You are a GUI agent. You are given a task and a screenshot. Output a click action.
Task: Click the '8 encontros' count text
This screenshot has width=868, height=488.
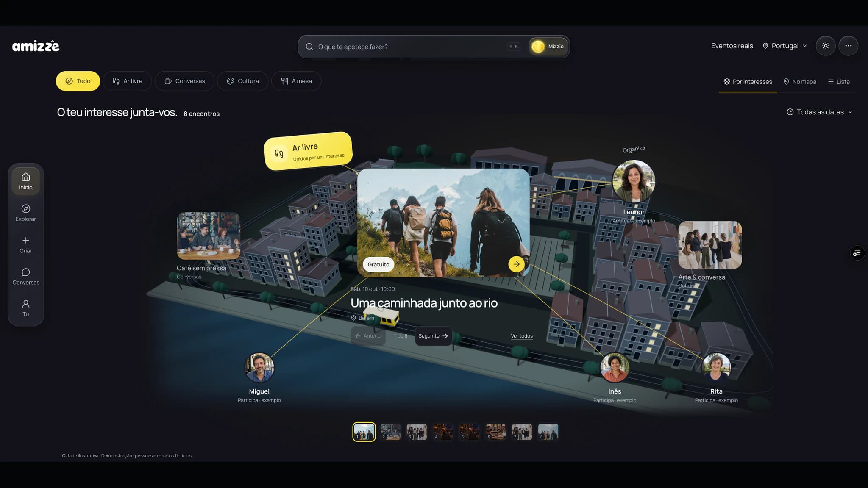(x=201, y=114)
